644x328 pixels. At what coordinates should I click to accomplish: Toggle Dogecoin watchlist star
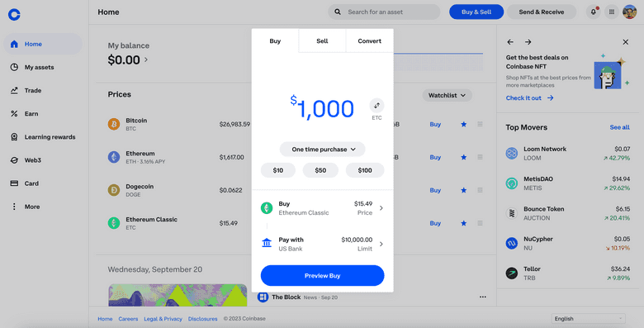(464, 190)
